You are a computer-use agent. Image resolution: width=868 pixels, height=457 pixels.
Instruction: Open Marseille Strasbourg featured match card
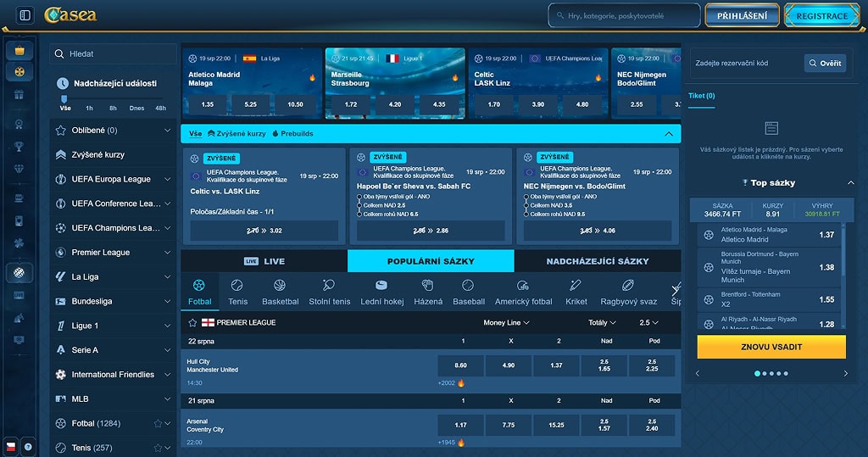tap(395, 83)
